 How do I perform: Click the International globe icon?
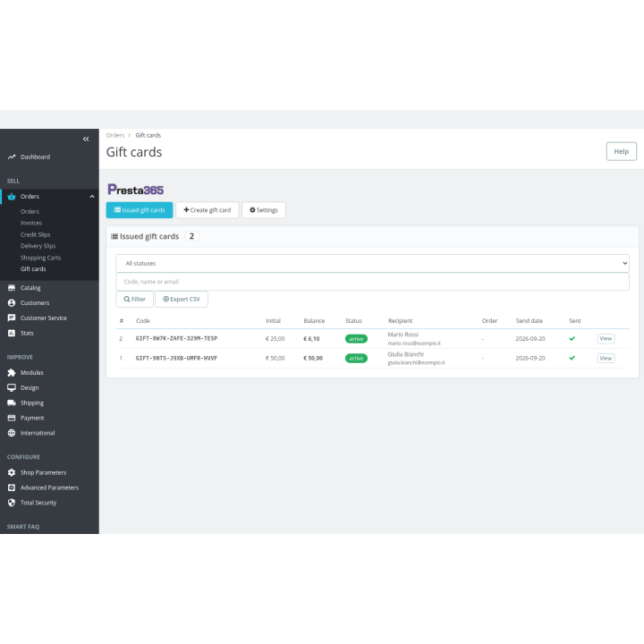12,433
